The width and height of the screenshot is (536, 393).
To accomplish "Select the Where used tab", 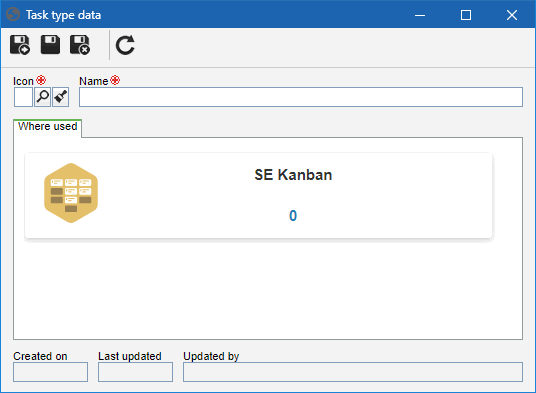I will [48, 128].
